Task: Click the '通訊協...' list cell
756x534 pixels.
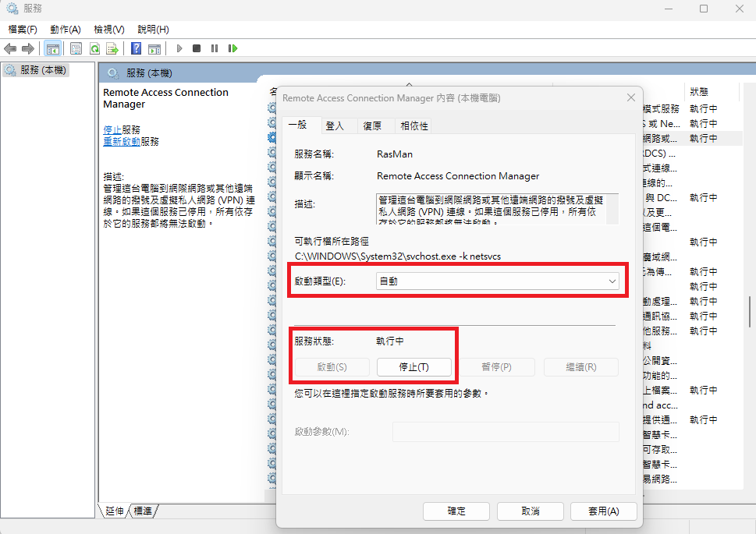Action: point(660,317)
